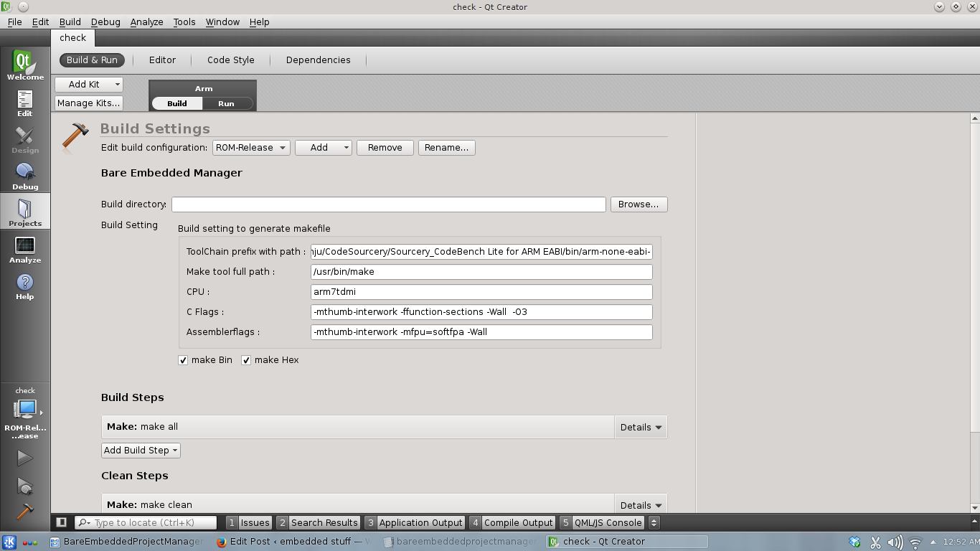Open the ROM-Release configuration dropdown
The image size is (980, 551).
tap(251, 147)
